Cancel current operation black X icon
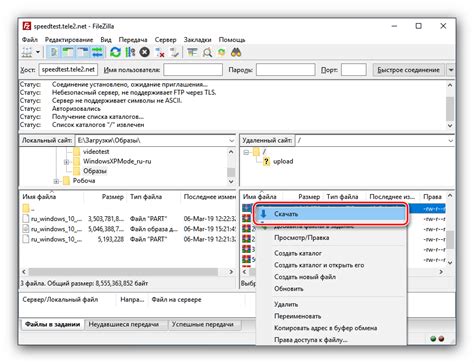 (144, 52)
